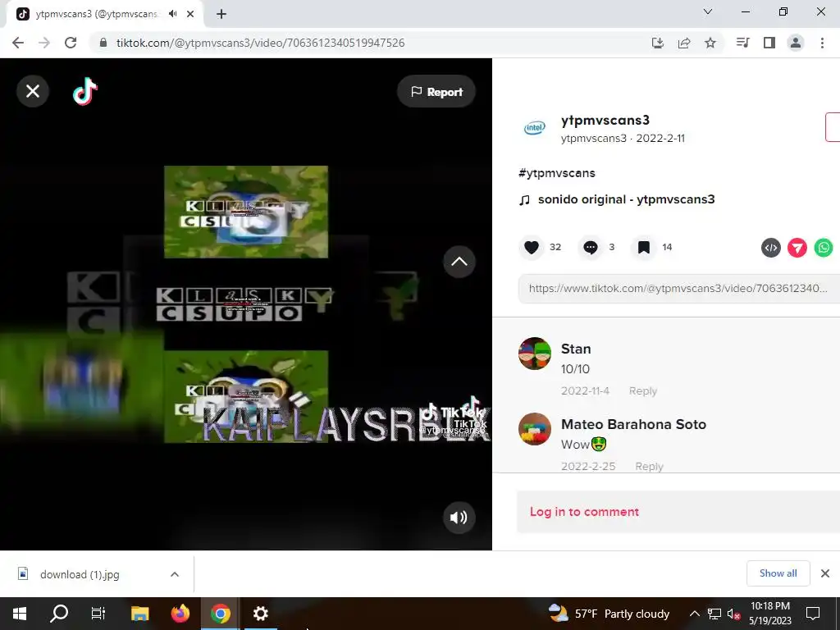Image resolution: width=840 pixels, height=630 pixels.
Task: Open File Explorer from taskbar
Action: (139, 614)
